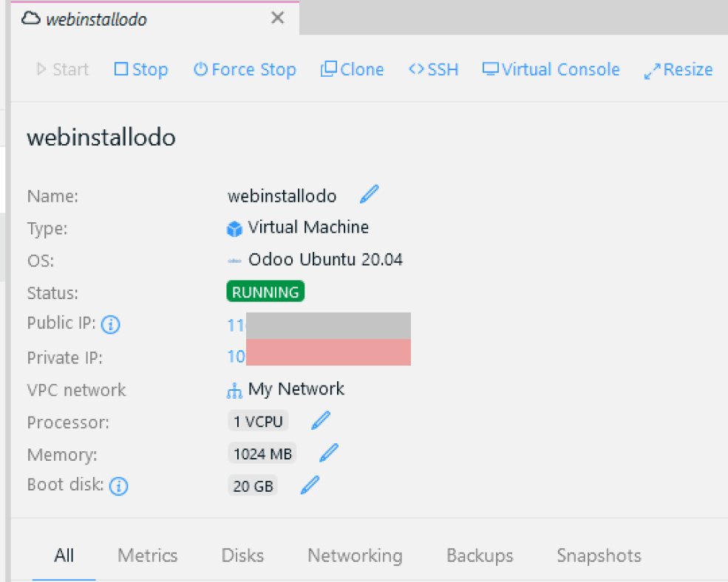This screenshot has height=582, width=728.
Task: Edit the Processor setting via its pencil icon
Action: (320, 420)
